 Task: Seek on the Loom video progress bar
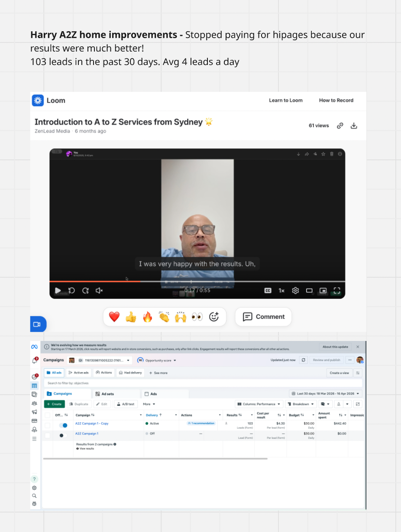197,282
